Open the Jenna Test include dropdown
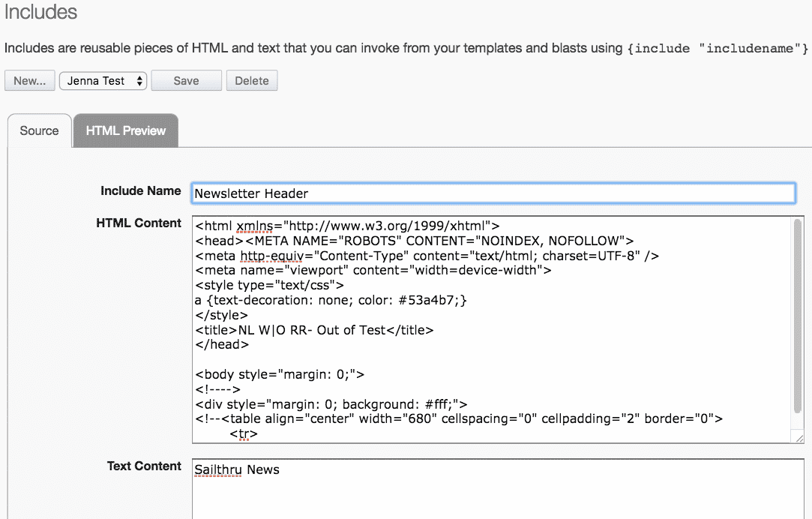 coord(103,81)
